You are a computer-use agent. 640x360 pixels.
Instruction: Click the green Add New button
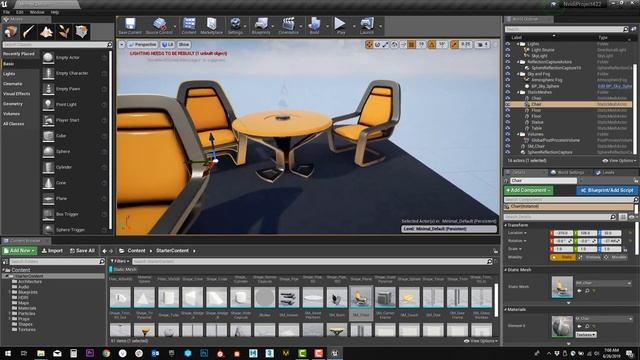pos(19,251)
